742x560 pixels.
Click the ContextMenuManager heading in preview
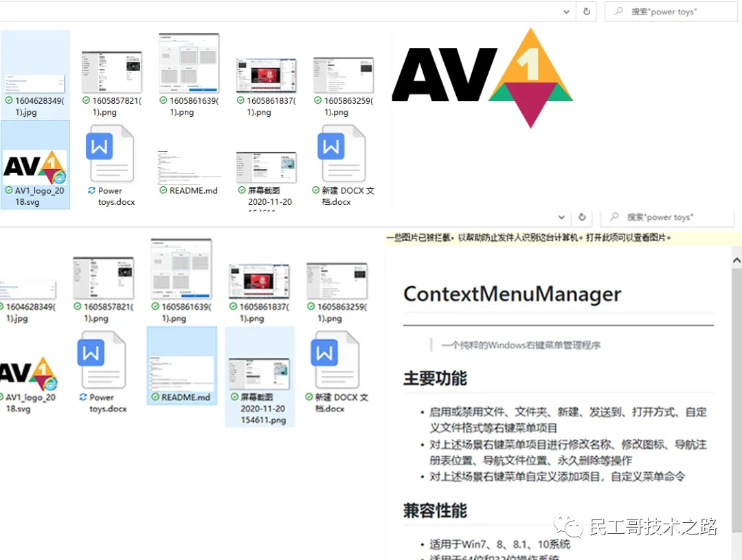click(x=512, y=294)
